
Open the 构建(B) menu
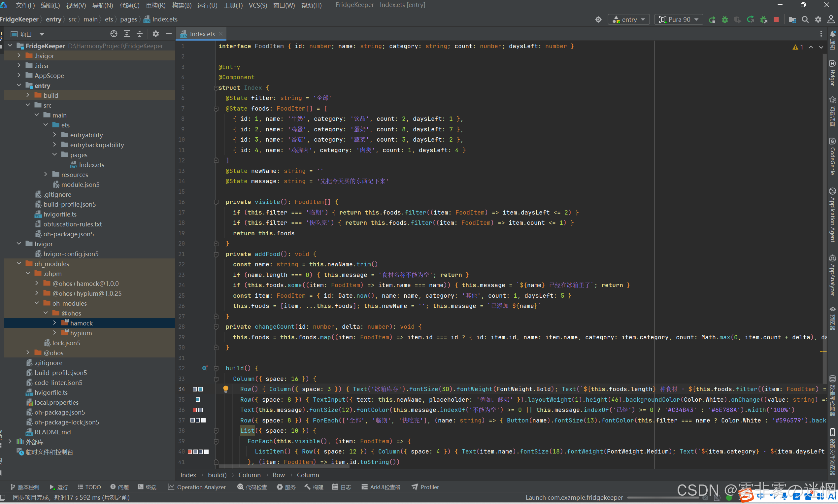[x=182, y=5]
